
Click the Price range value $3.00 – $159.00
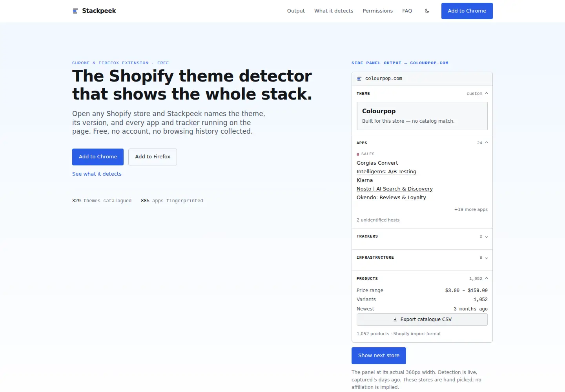tap(467, 290)
